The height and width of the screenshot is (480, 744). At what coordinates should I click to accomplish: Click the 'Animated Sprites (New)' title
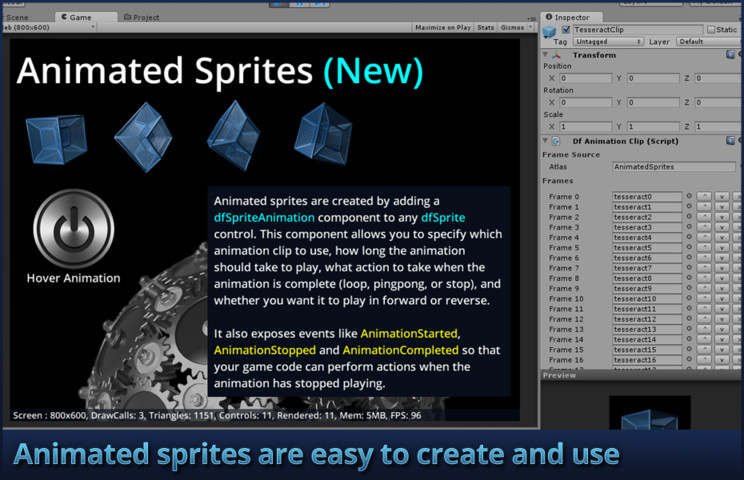coord(220,71)
